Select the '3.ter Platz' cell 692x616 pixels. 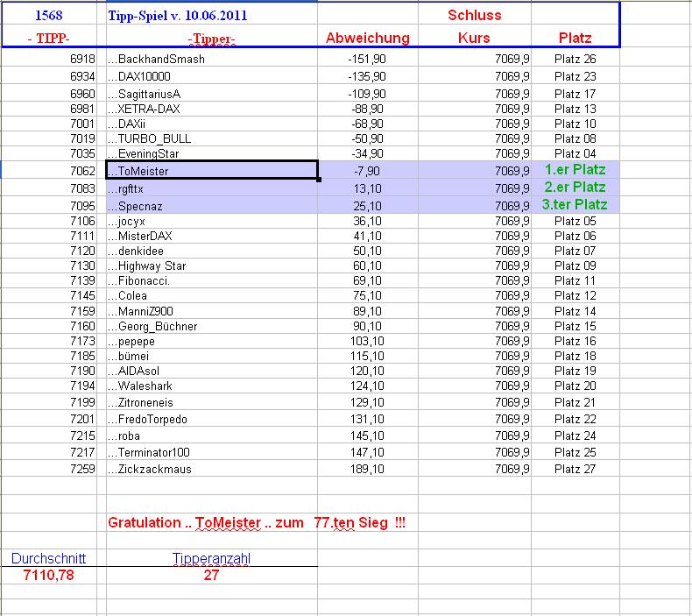point(575,205)
